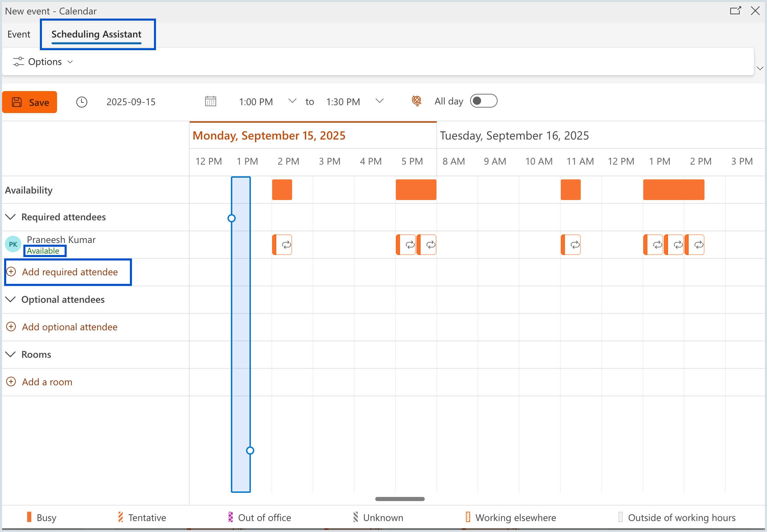Viewport: 767px width, 532px height.
Task: Toggle the All day switch
Action: click(x=483, y=101)
